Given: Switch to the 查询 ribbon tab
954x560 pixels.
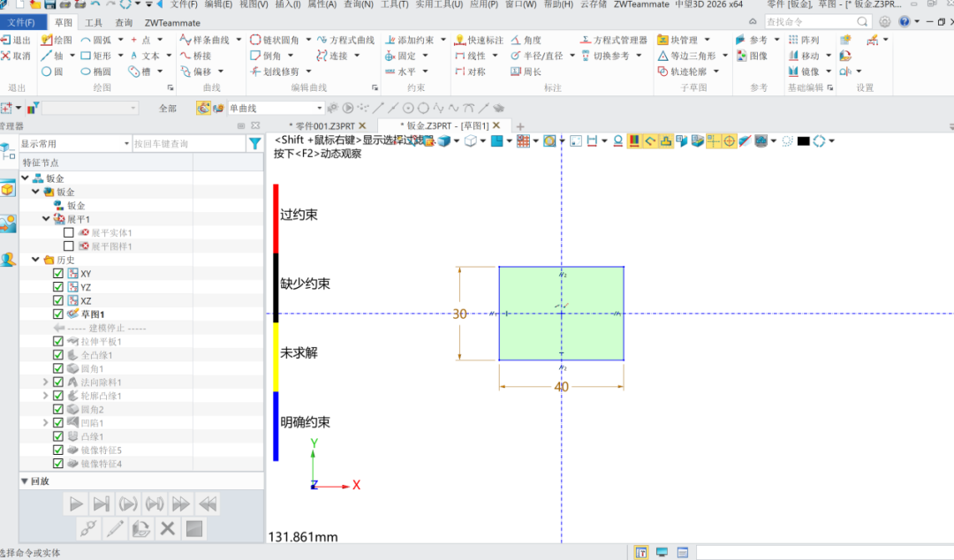Looking at the screenshot, I should click(x=125, y=22).
